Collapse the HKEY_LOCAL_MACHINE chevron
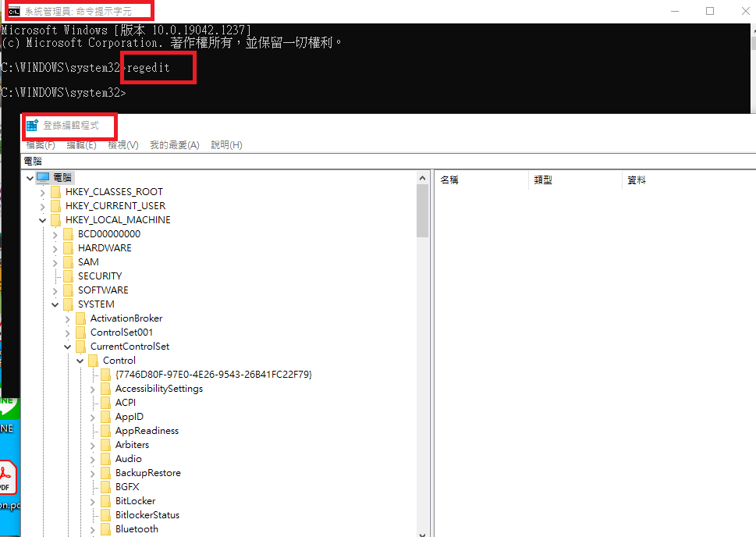Screen dimensions: 756x537 (42, 220)
